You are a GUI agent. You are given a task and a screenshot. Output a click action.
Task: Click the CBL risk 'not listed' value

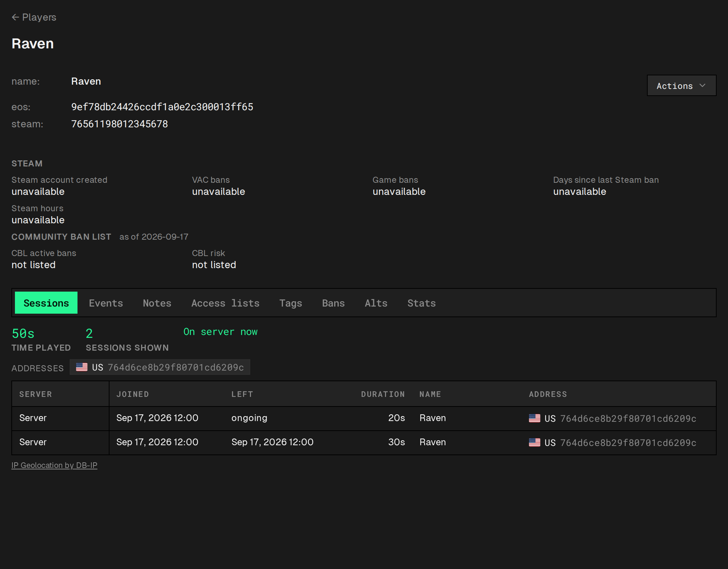tap(214, 265)
